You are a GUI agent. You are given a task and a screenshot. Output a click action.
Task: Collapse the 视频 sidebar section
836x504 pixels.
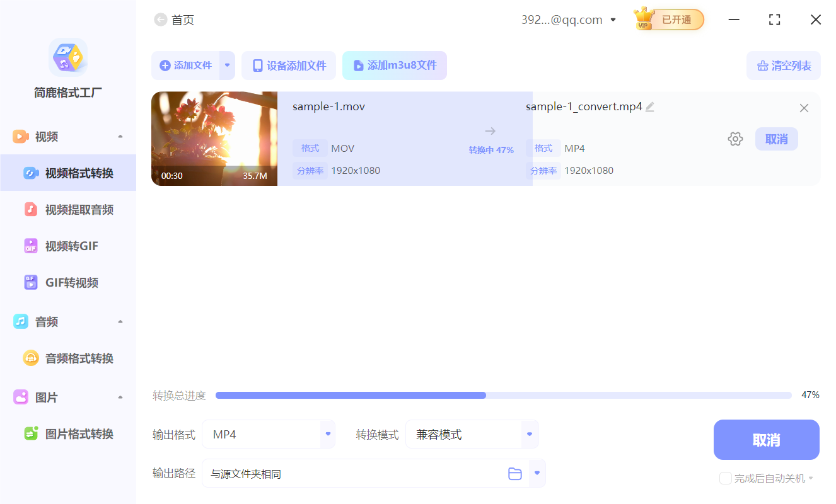[x=120, y=137]
